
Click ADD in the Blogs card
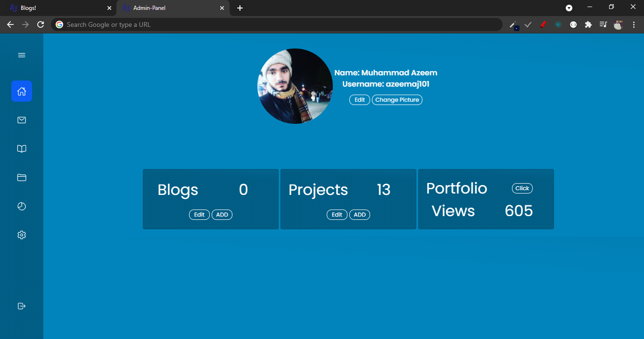pos(222,215)
